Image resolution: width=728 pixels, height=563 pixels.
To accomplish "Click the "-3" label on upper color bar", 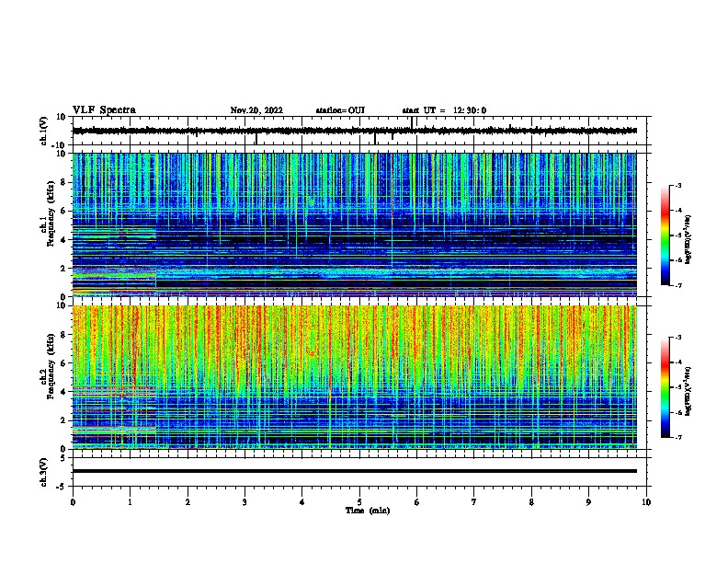I will coord(678,186).
